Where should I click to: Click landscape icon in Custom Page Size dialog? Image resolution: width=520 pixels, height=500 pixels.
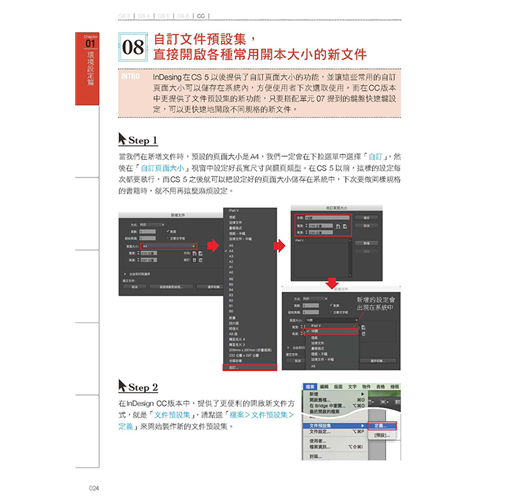pos(345,226)
